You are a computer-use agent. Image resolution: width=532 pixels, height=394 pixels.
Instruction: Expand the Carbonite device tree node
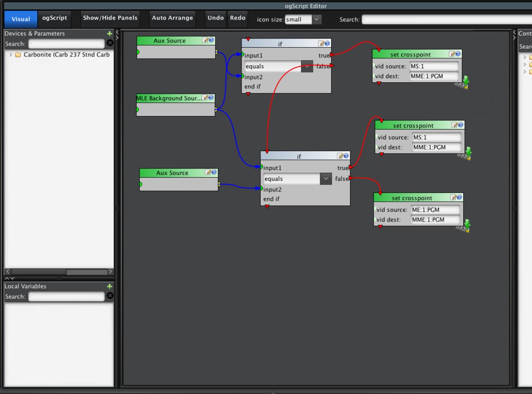pyautogui.click(x=11, y=55)
